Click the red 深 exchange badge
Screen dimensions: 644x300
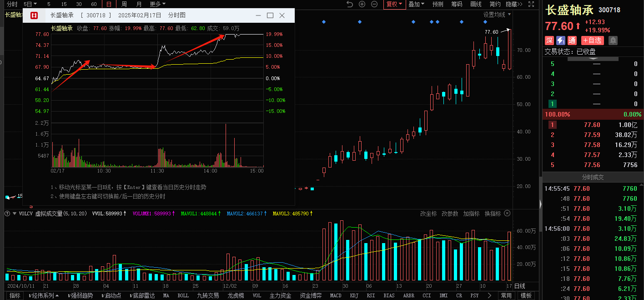click(x=549, y=41)
